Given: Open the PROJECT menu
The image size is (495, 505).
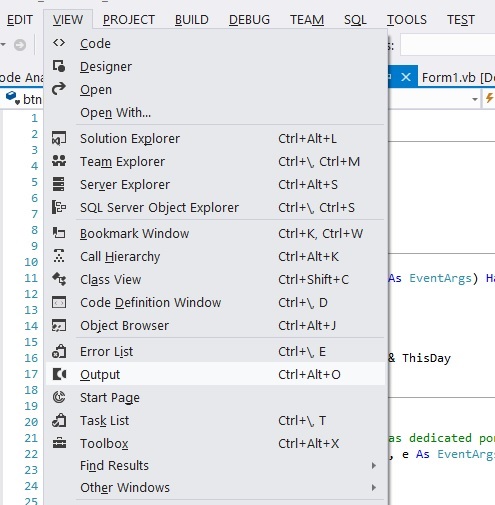Looking at the screenshot, I should pyautogui.click(x=129, y=20).
